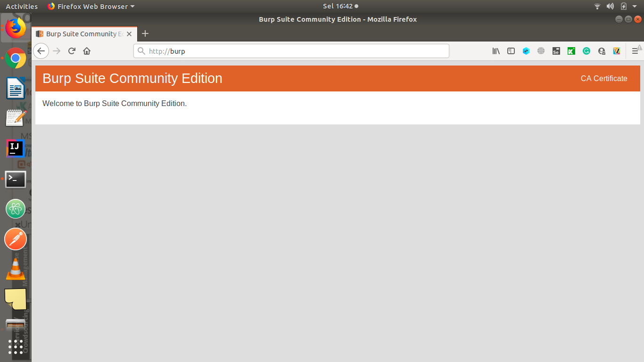
Task: Click the grey mail-badge extension icon
Action: (602, 51)
